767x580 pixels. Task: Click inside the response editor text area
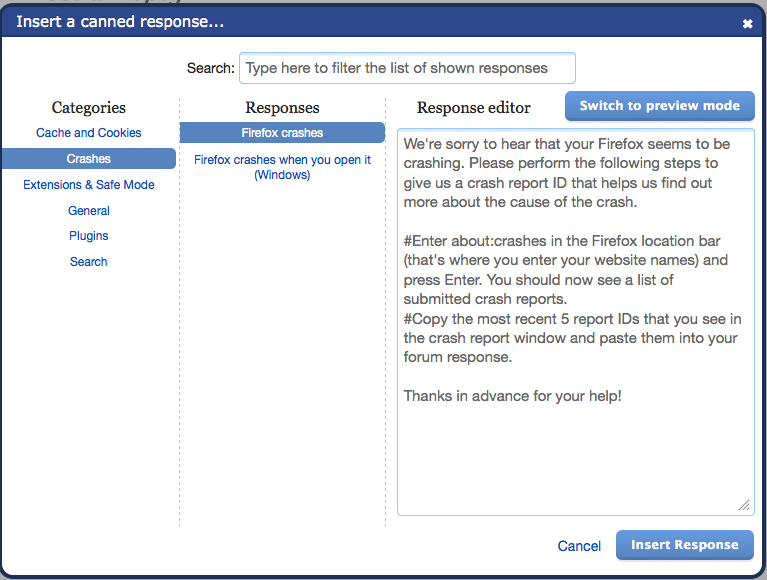576,322
